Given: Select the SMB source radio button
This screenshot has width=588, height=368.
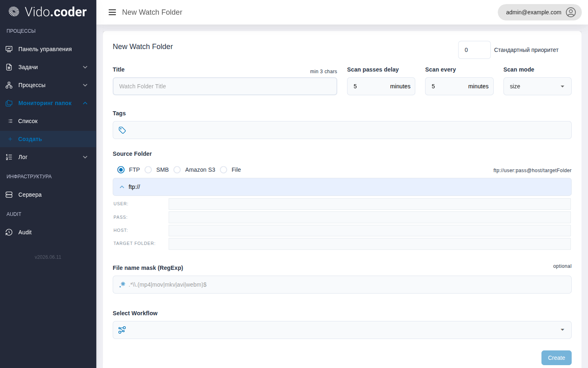Looking at the screenshot, I should coord(148,170).
